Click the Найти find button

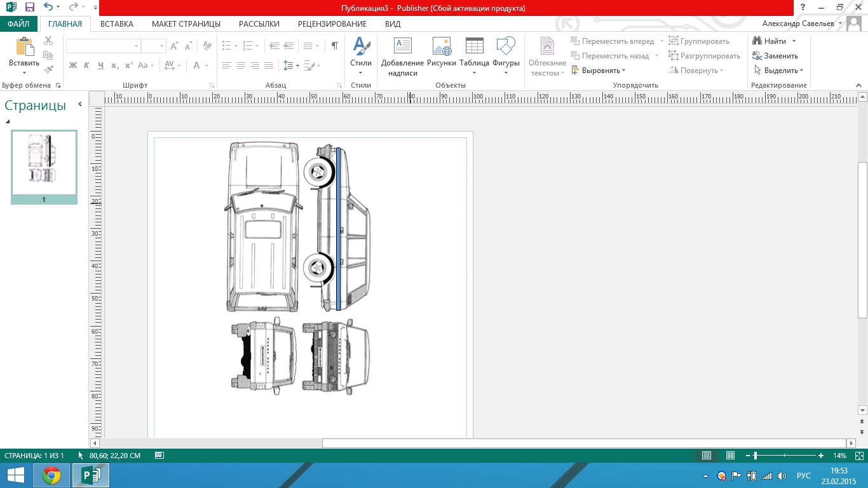click(773, 41)
